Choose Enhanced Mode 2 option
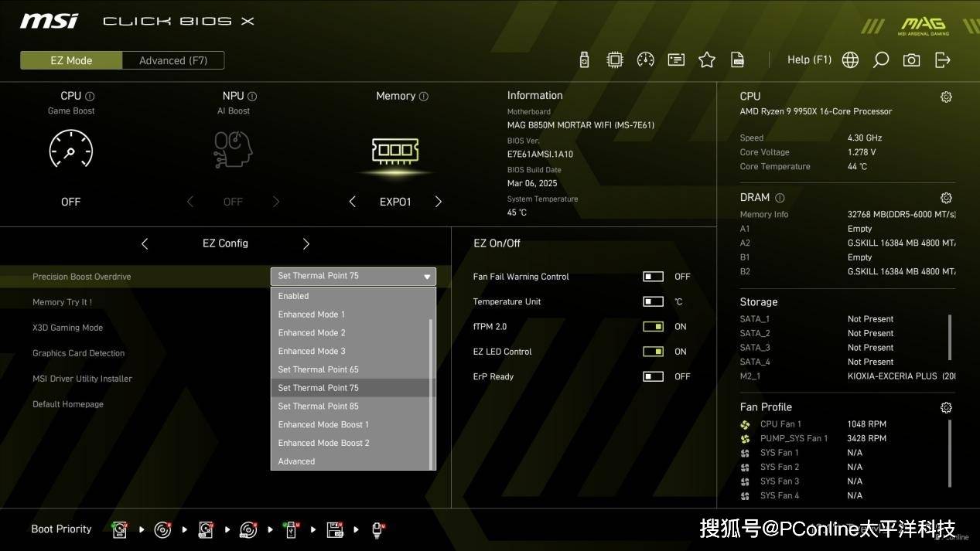This screenshot has width=980, height=551. pos(350,333)
